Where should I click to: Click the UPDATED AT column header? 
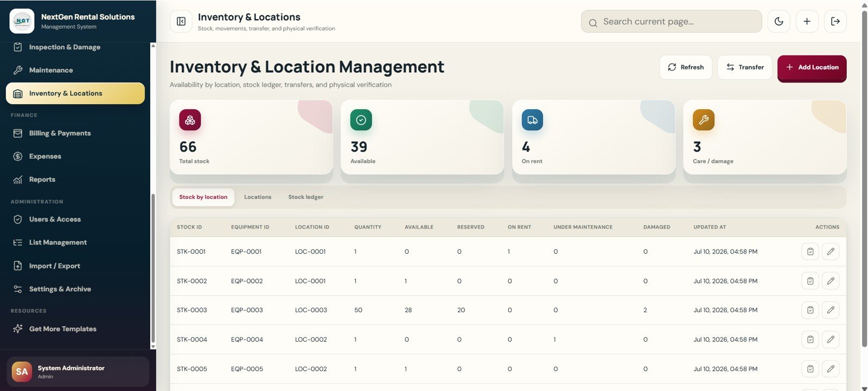pos(710,227)
